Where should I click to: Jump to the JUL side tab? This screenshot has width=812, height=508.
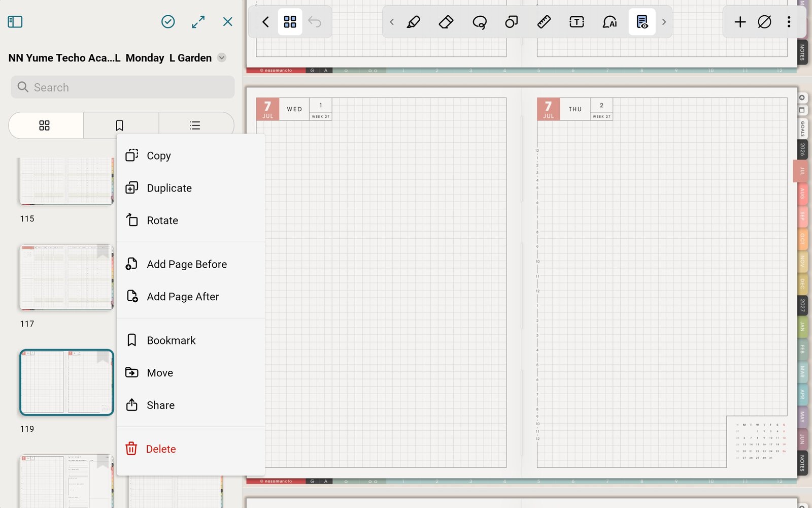coord(801,171)
